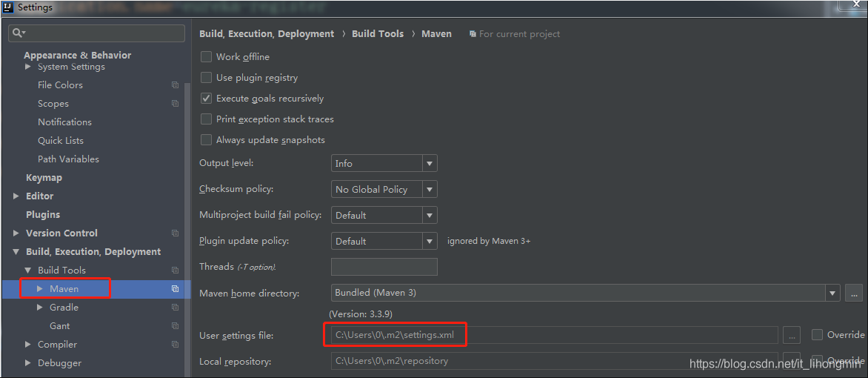The width and height of the screenshot is (868, 378).
Task: Open Path Variables settings page
Action: (68, 159)
